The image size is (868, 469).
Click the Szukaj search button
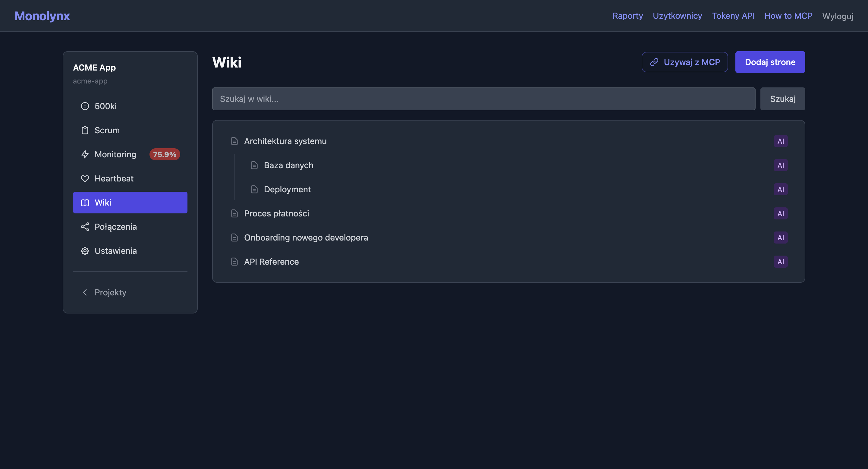[x=782, y=99]
